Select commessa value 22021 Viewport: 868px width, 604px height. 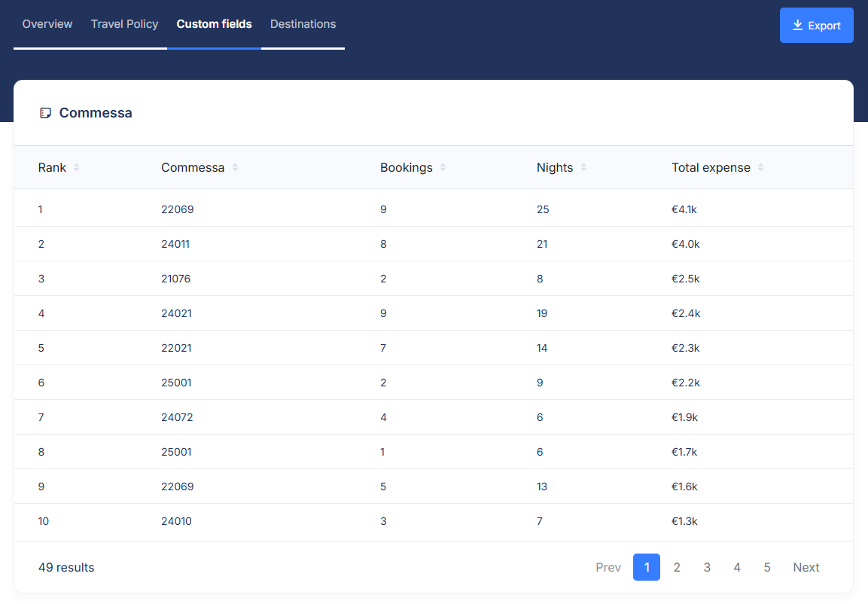(x=177, y=348)
